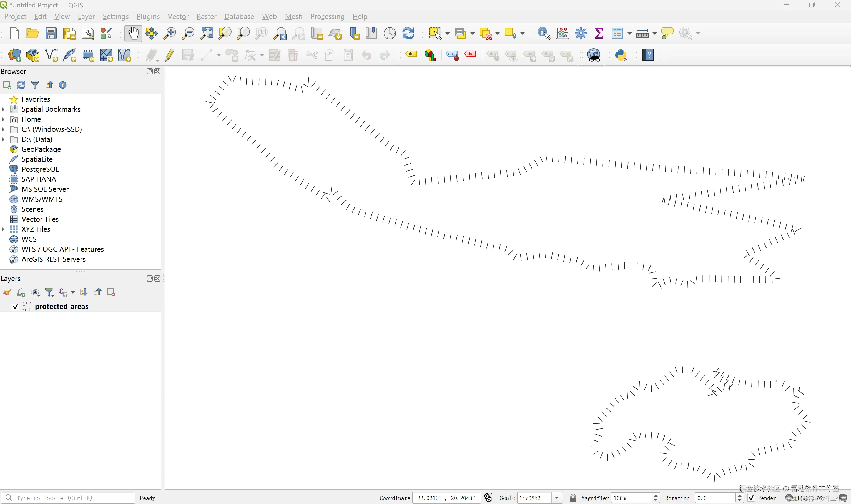Toggle the scale lock icon

tap(573, 498)
